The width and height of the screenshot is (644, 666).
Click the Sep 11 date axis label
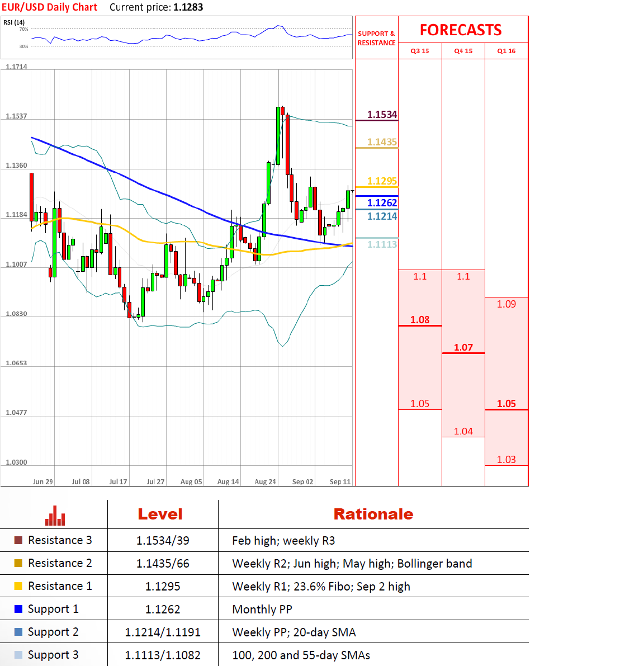point(340,481)
